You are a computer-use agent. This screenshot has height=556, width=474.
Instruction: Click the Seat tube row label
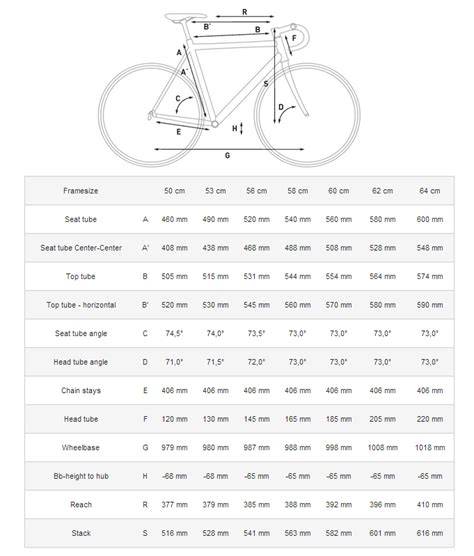80,219
